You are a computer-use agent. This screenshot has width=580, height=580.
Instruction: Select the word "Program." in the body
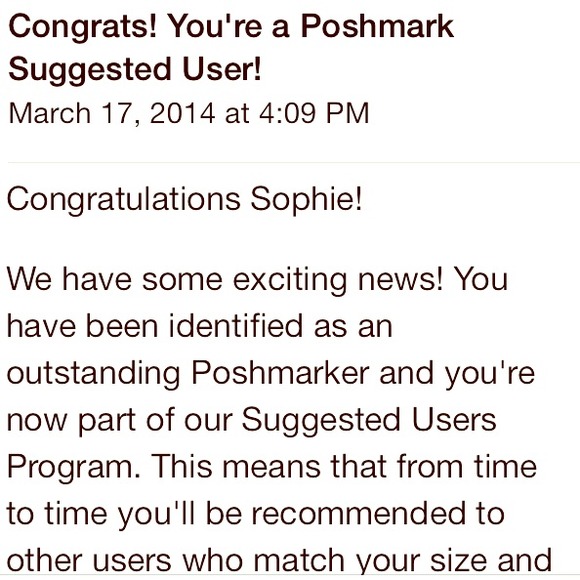(x=74, y=469)
